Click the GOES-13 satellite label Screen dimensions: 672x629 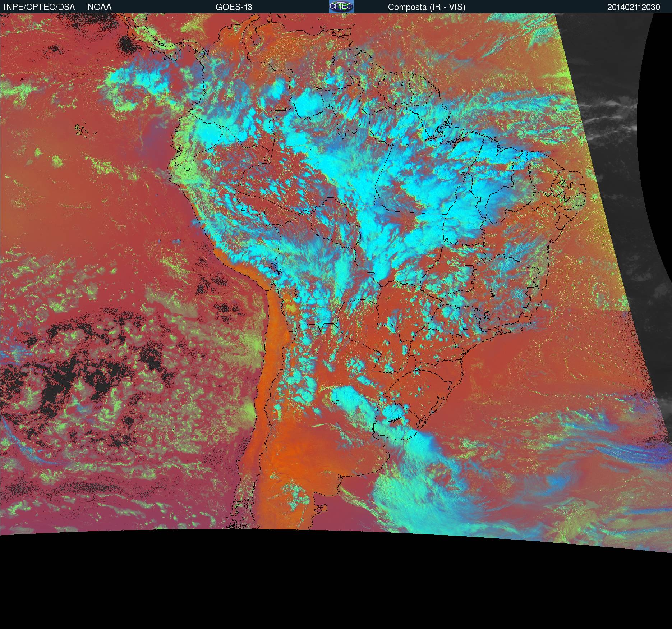tap(234, 7)
